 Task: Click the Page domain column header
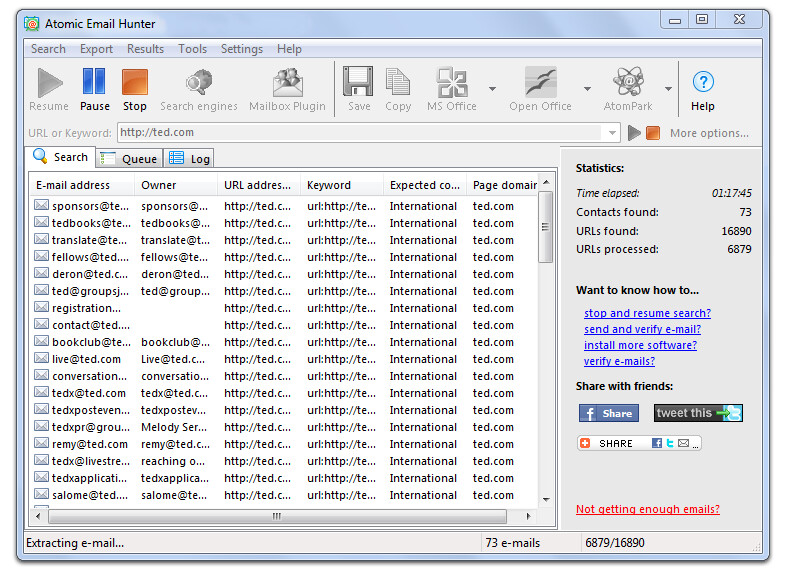(502, 185)
